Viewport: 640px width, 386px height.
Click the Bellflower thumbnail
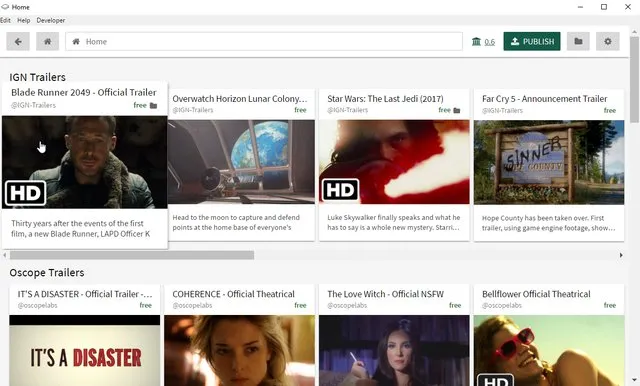point(549,351)
